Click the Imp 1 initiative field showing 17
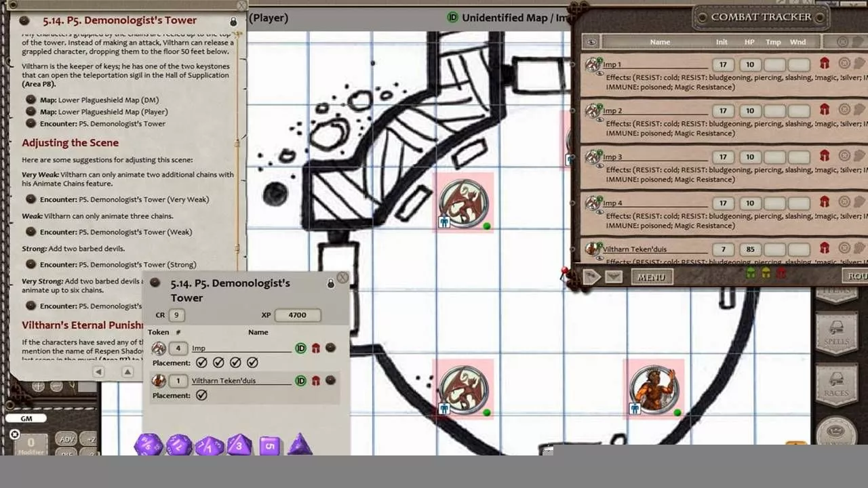Screen dimensions: 868x488 tap(723, 64)
